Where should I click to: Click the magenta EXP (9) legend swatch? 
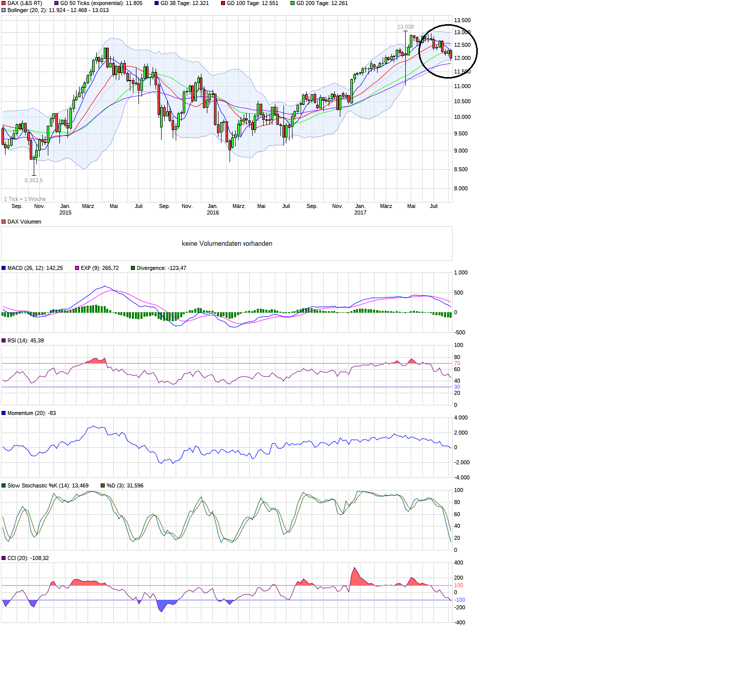77,268
